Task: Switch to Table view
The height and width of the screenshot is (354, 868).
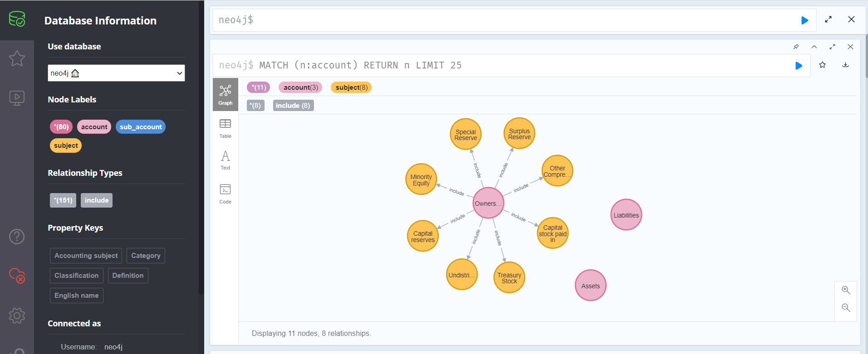Action: [226, 129]
